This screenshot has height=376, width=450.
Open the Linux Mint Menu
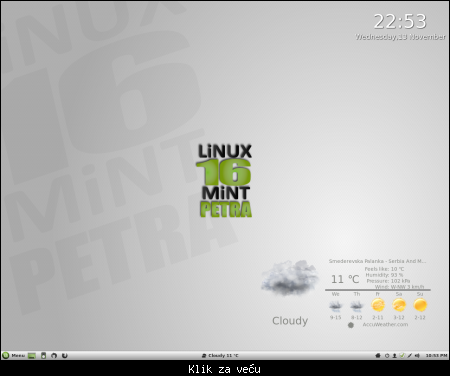coord(13,356)
